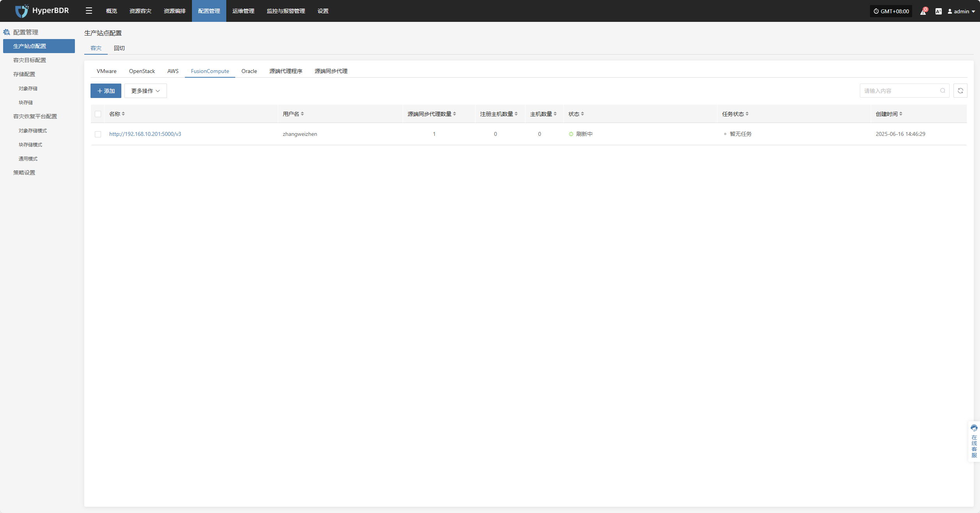Sort table by 任务状态 column
Viewport: 980px width, 513px height.
747,114
